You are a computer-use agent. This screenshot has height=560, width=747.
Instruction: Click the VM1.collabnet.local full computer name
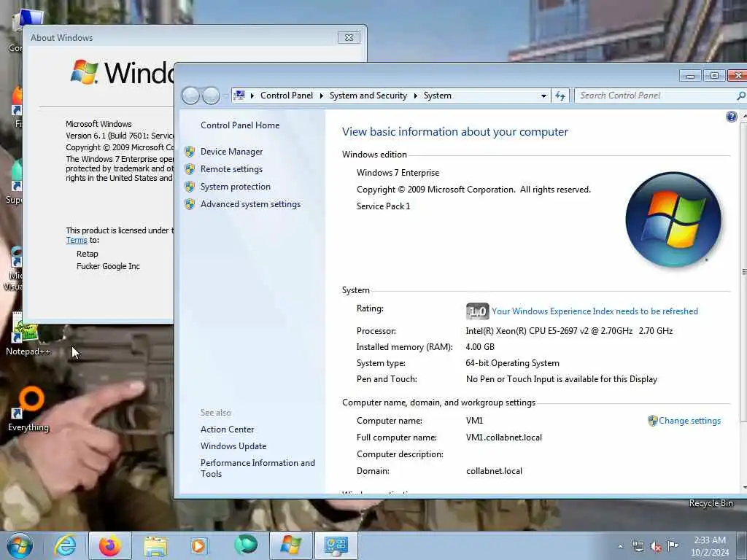[x=503, y=437]
